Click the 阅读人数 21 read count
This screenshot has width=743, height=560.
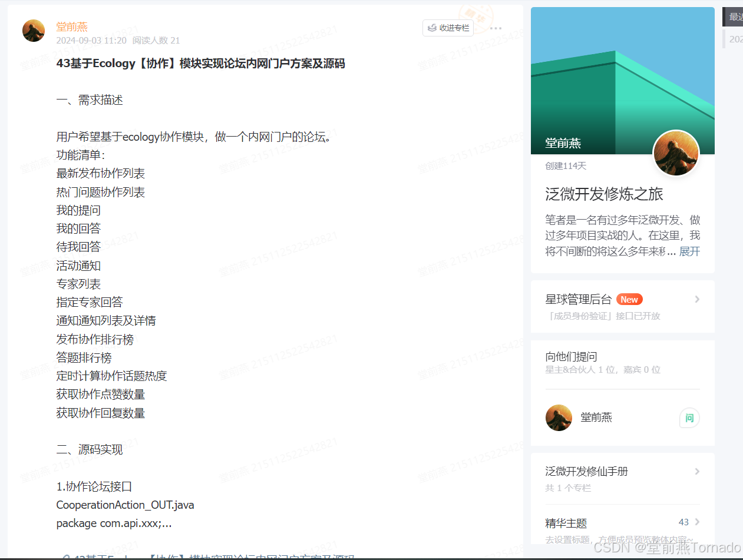(156, 40)
